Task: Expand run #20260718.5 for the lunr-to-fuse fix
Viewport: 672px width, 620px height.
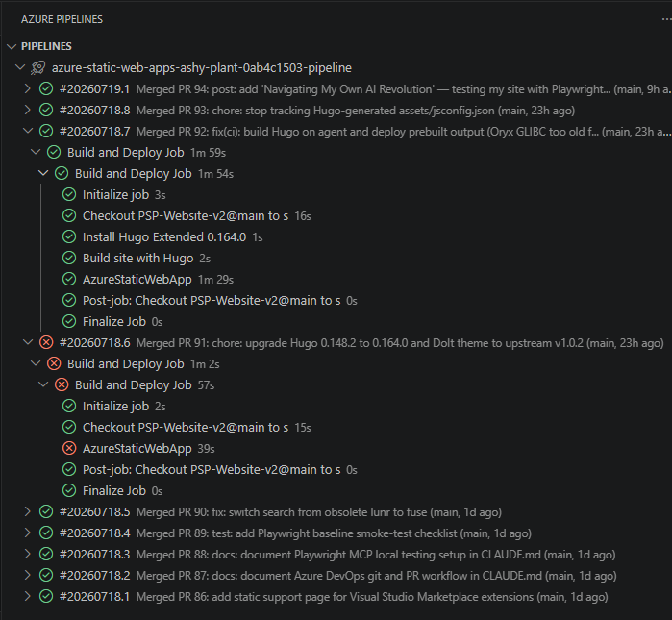Action: [x=28, y=511]
